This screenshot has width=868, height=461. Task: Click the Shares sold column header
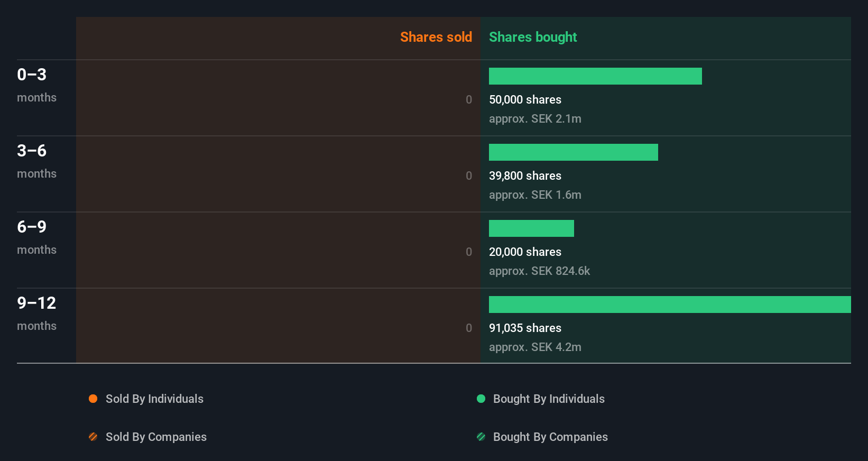(x=436, y=37)
